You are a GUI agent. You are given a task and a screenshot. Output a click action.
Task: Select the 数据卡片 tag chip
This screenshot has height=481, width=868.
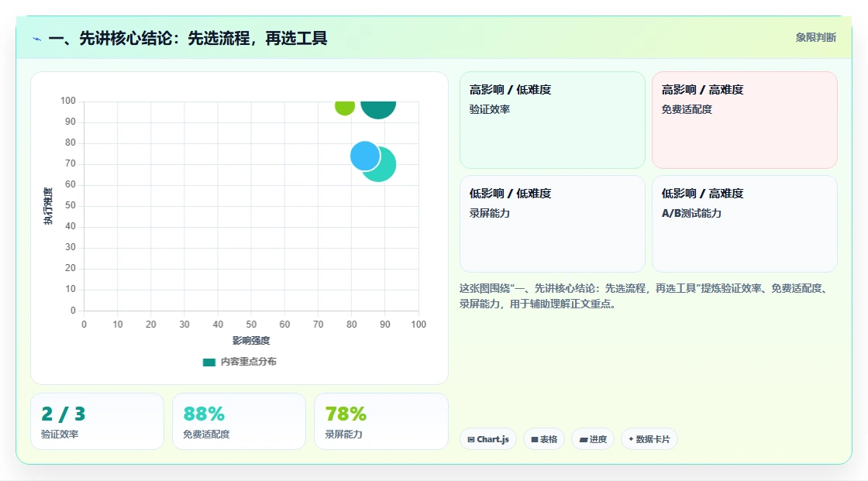pyautogui.click(x=649, y=439)
